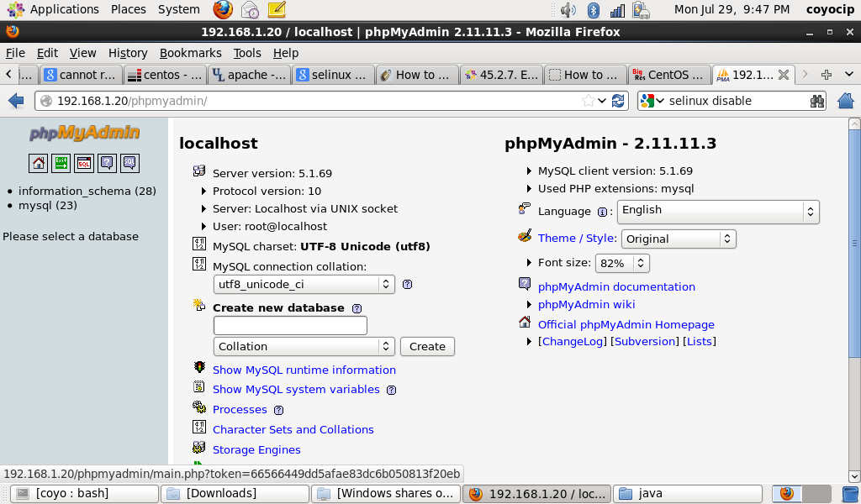Open the ChangeLog link
This screenshot has width=861, height=504.
click(572, 342)
